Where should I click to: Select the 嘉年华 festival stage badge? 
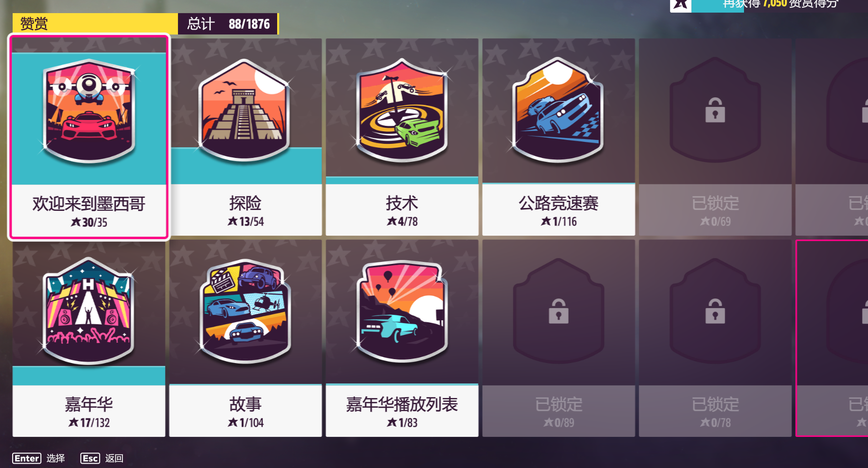tap(89, 311)
